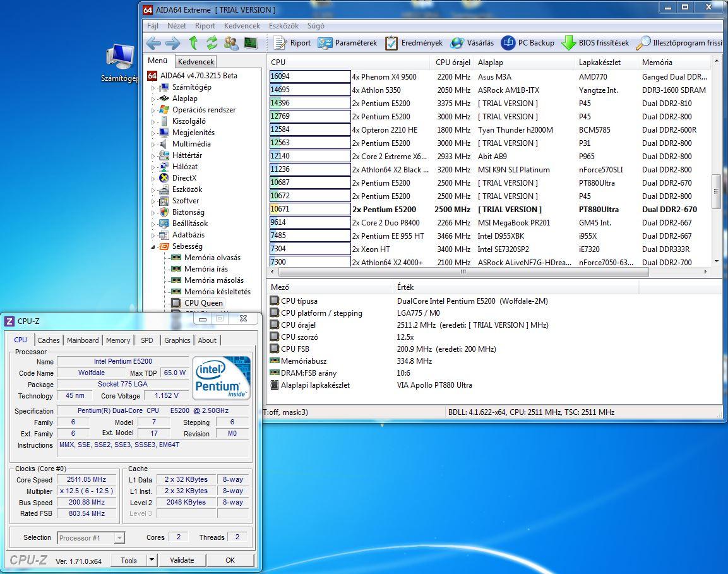This screenshot has width=728, height=574.
Task: Open the CPU-Z Tools dropdown arrow
Action: click(x=152, y=560)
